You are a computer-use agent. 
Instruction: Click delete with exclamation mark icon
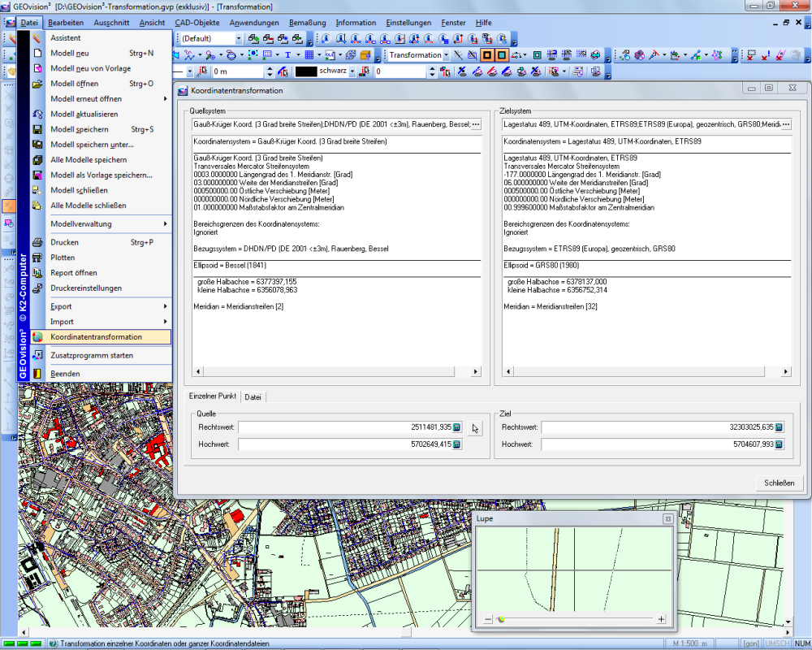767,55
